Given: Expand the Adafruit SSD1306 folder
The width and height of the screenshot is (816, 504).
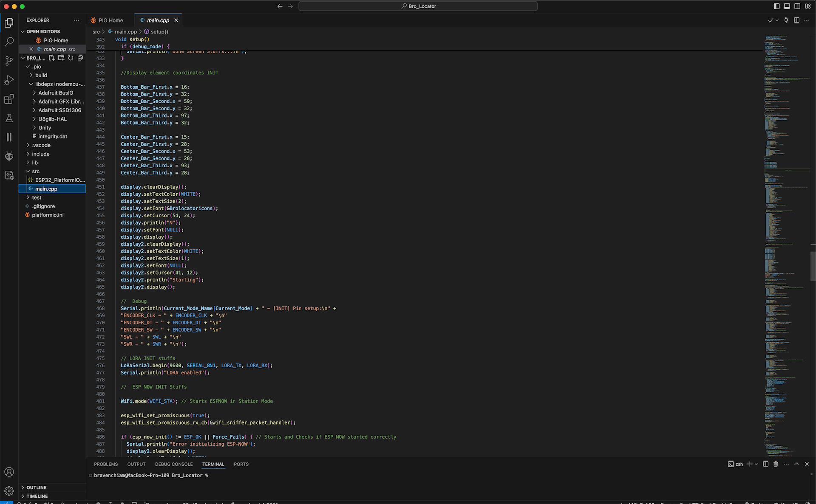Looking at the screenshot, I should click(x=59, y=110).
